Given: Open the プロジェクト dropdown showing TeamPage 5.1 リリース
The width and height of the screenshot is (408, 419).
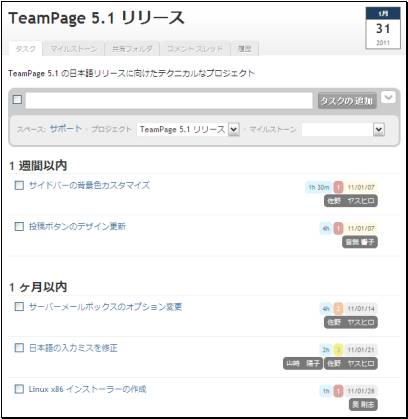Looking at the screenshot, I should [x=188, y=129].
